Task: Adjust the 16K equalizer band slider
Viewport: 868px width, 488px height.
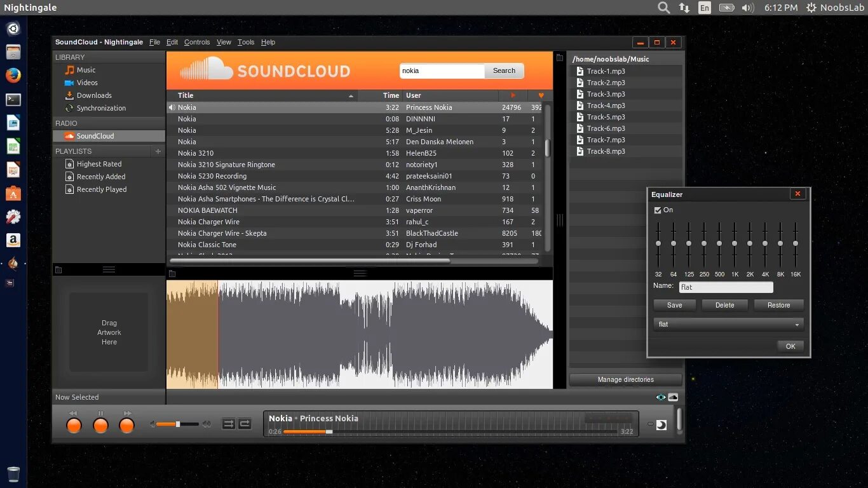Action: [x=796, y=244]
